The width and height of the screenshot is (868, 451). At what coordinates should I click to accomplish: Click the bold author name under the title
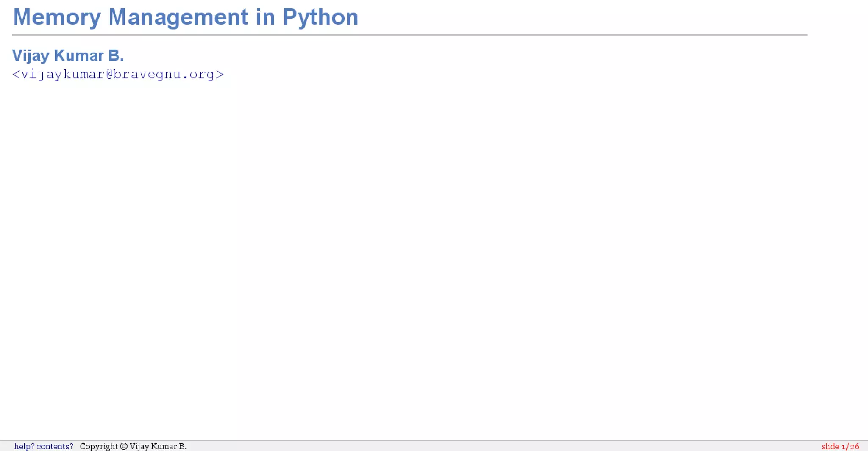[x=68, y=55]
